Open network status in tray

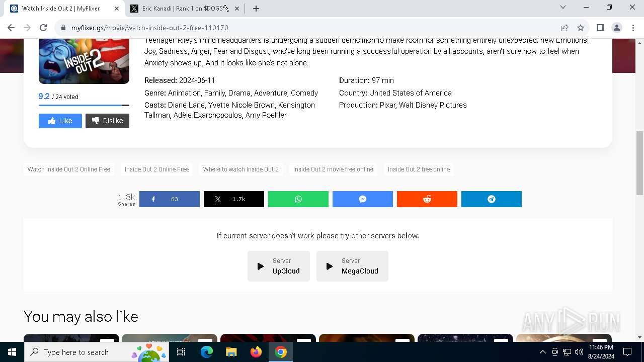[567, 352]
